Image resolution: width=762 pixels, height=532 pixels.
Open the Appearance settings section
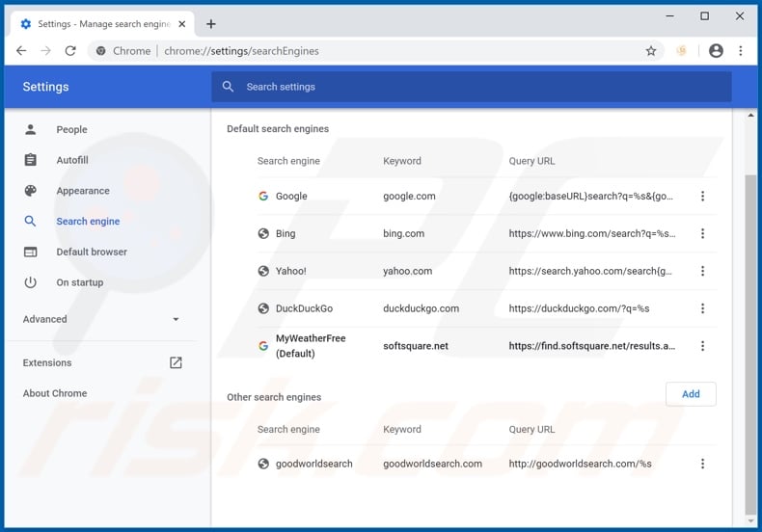point(83,191)
